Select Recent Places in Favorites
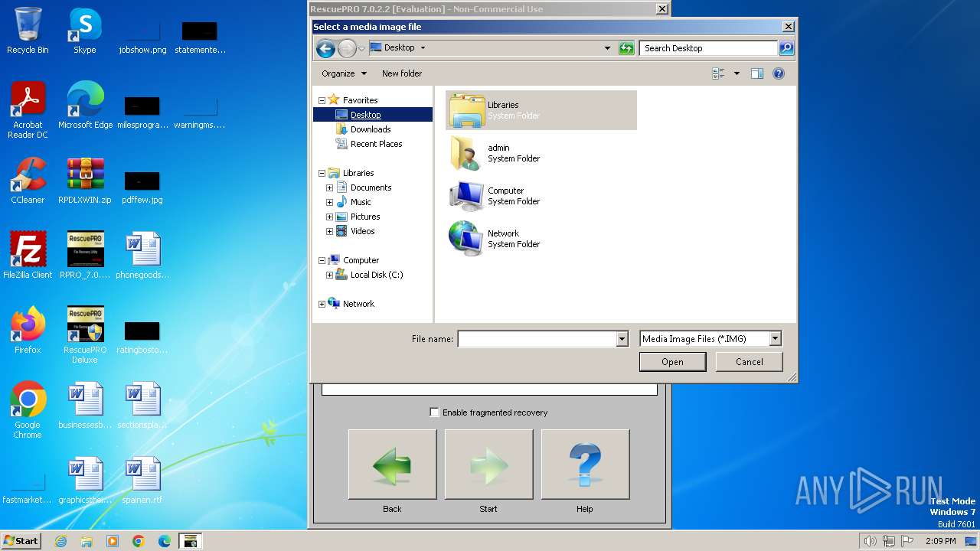This screenshot has width=980, height=551. (x=376, y=144)
